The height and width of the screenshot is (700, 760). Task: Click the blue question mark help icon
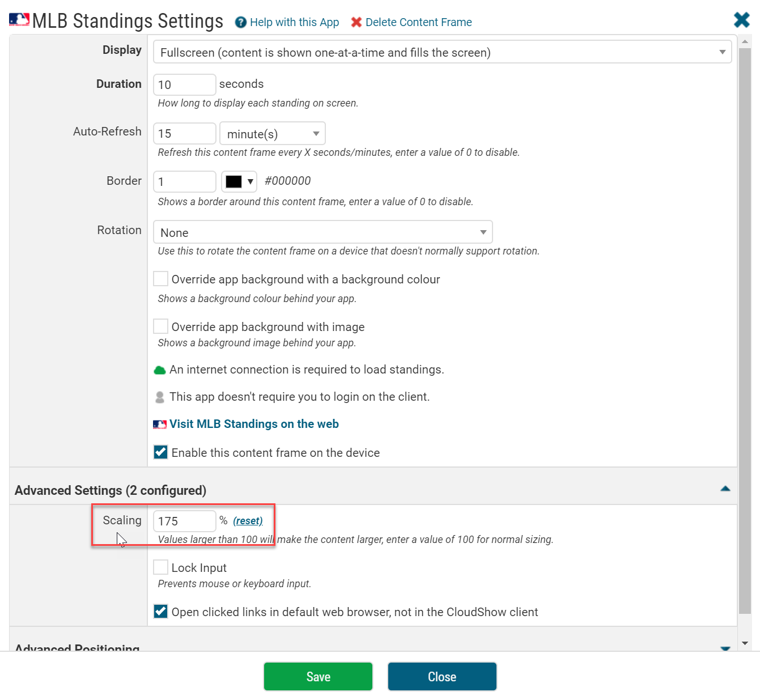[241, 22]
